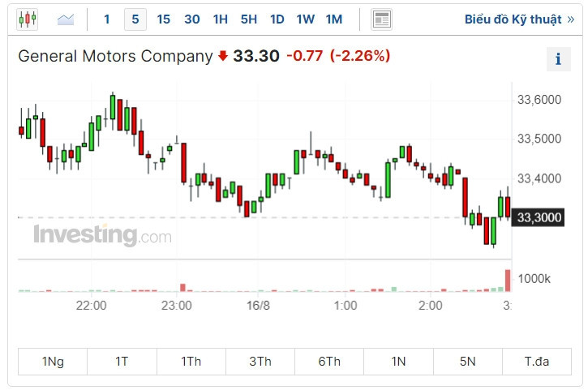This screenshot has height=390, width=588.
Task: Select the 1Th range tab
Action: click(x=191, y=362)
